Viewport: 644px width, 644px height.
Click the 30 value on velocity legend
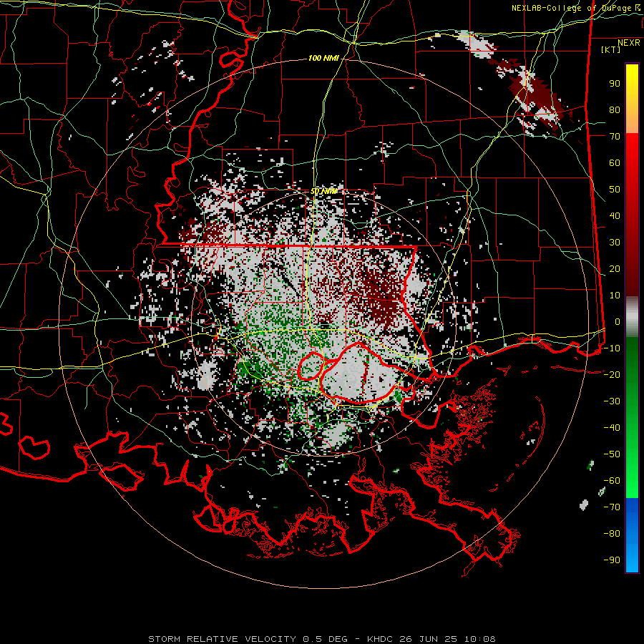pos(615,243)
